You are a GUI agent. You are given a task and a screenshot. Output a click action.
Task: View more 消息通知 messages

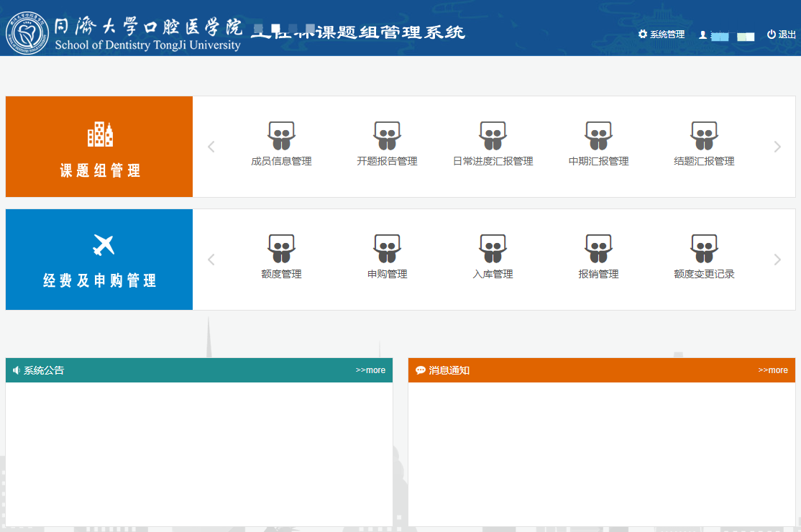773,370
